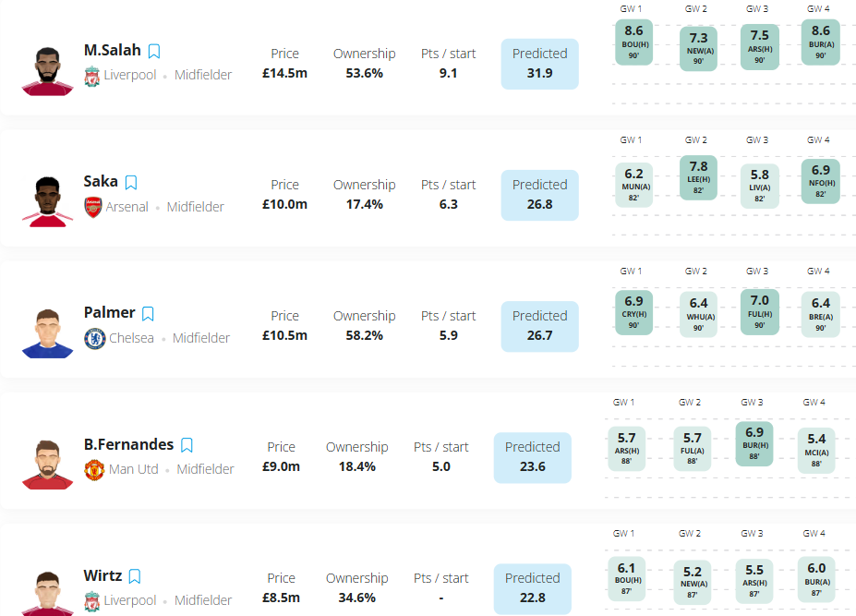856x616 pixels.
Task: Open the B.Fernandes player name link
Action: [128, 444]
